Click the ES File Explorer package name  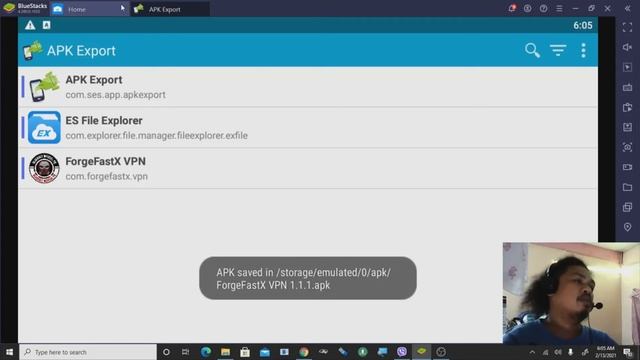point(156,136)
